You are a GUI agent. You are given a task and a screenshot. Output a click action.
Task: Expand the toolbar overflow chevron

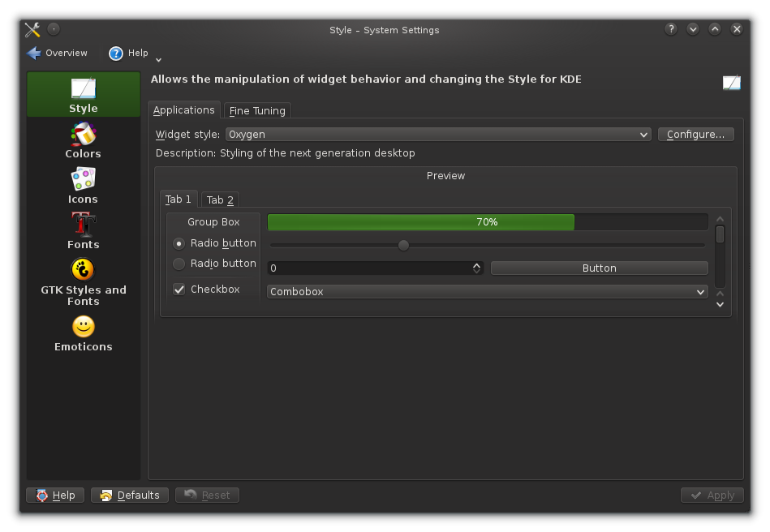158,60
